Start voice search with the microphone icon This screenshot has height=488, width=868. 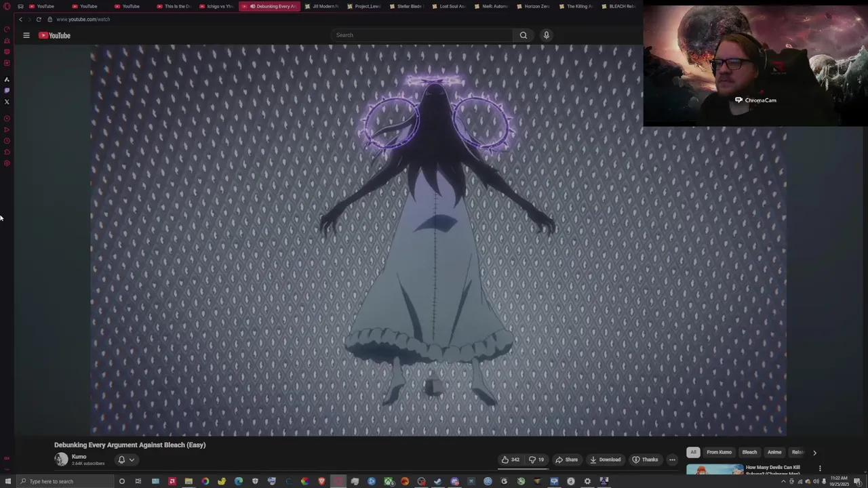pyautogui.click(x=546, y=35)
